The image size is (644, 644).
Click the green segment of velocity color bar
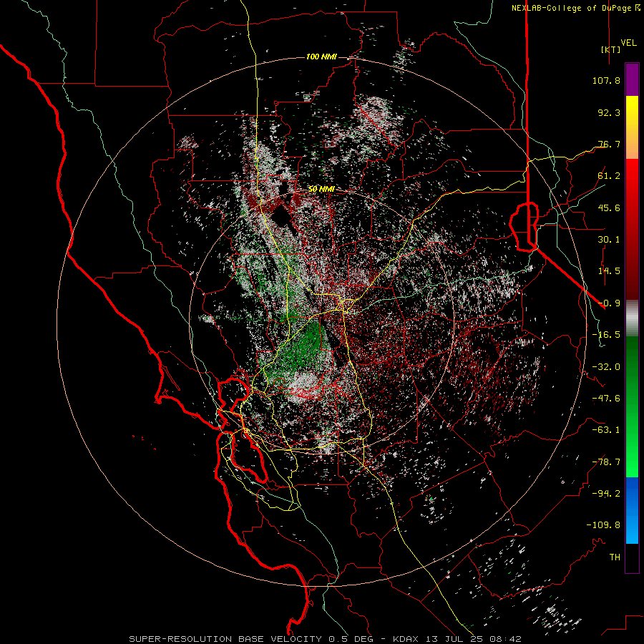[x=632, y=406]
